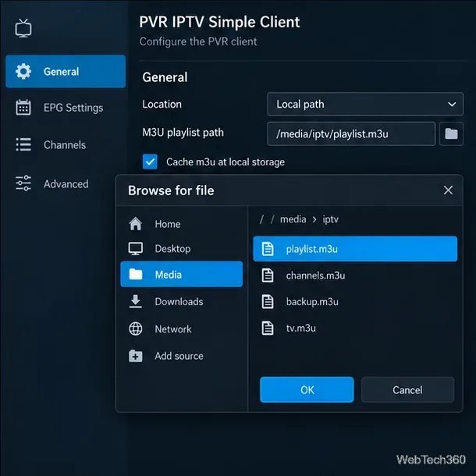
Task: Select the playlist.m3u file name
Action: (312, 249)
